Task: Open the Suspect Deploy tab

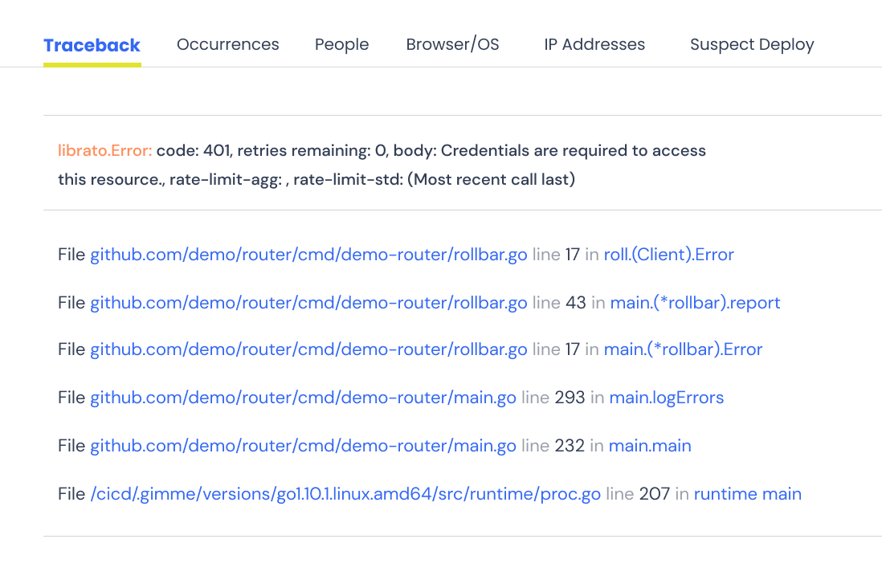Action: [751, 44]
